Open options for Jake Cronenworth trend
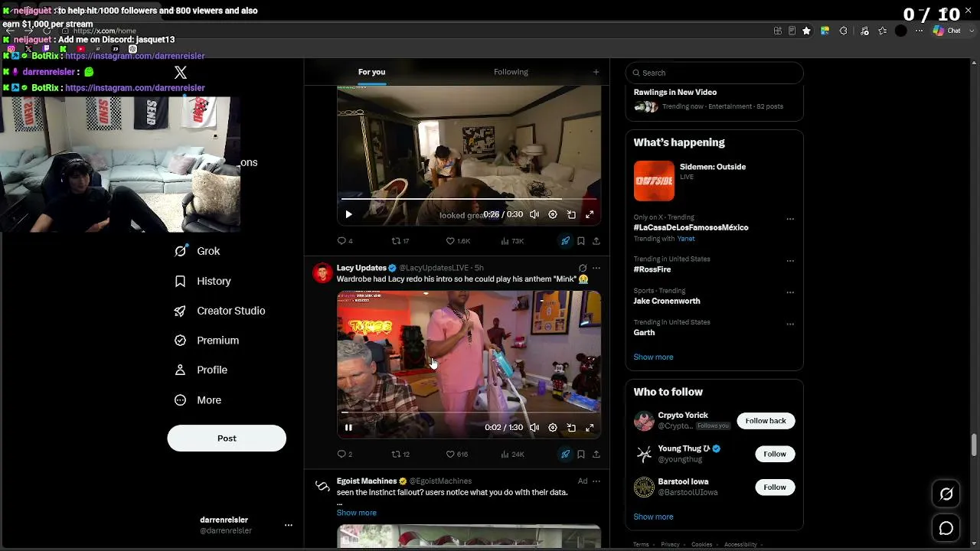This screenshot has width=980, height=551. coord(790,292)
